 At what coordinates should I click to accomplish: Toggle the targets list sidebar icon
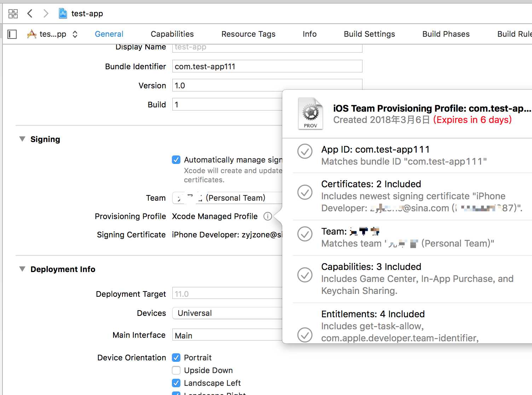pyautogui.click(x=12, y=34)
